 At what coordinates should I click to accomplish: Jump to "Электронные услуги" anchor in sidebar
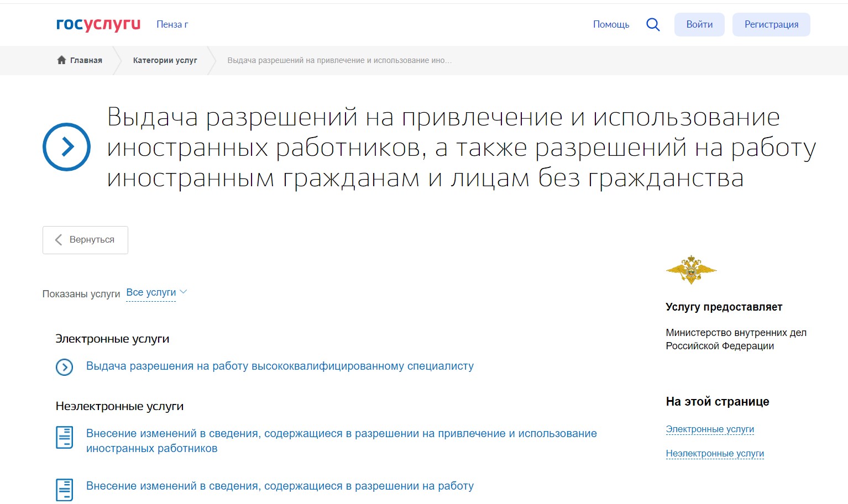tap(710, 429)
